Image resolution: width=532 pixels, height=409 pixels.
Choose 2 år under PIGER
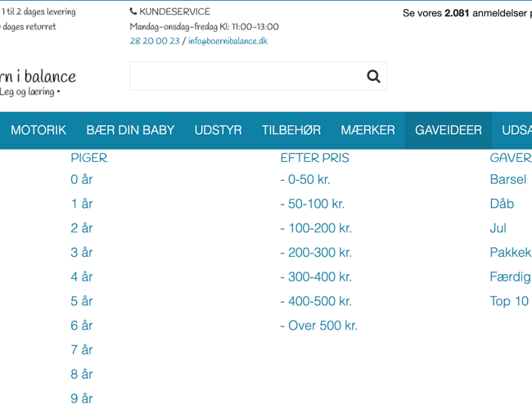coord(81,228)
